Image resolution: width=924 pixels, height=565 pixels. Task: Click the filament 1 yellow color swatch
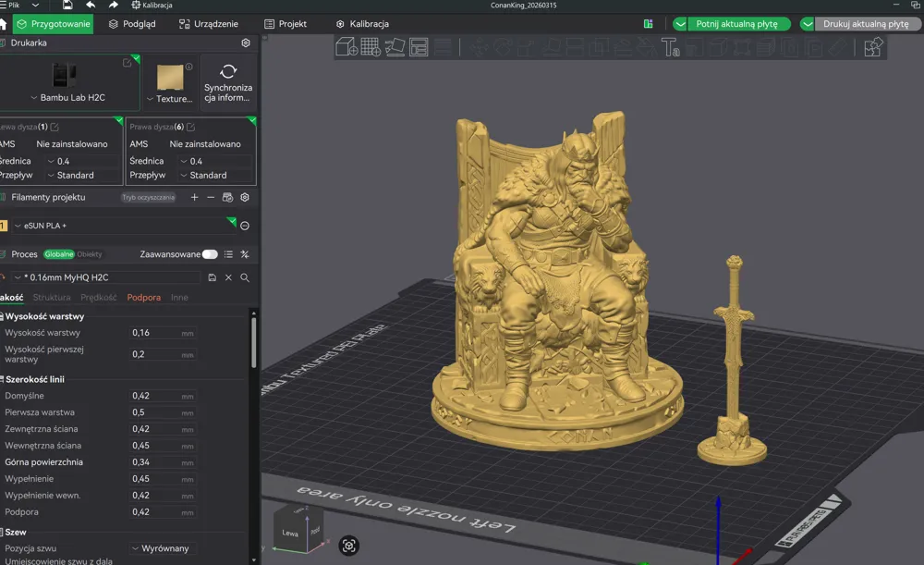point(3,226)
